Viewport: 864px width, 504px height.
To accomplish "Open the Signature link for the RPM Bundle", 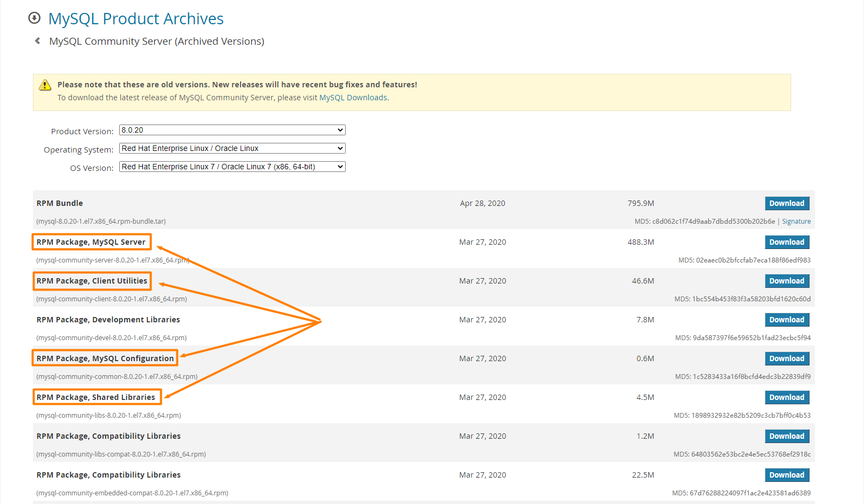I will point(796,222).
